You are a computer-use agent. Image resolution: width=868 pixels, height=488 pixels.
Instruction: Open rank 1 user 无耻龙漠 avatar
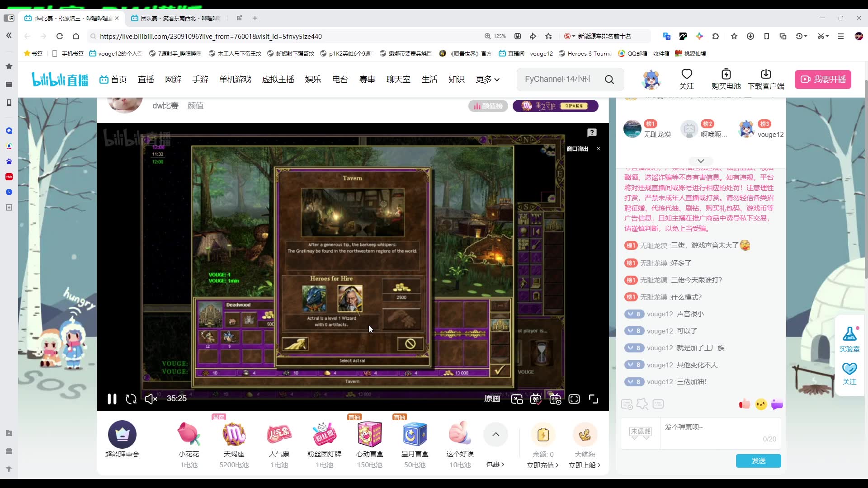[632, 129]
